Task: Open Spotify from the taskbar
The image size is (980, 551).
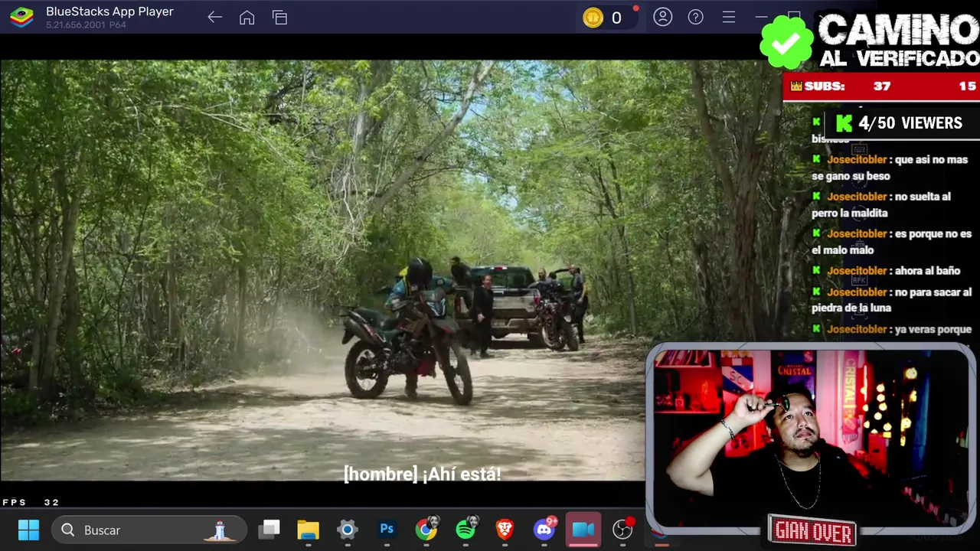Action: 465,529
